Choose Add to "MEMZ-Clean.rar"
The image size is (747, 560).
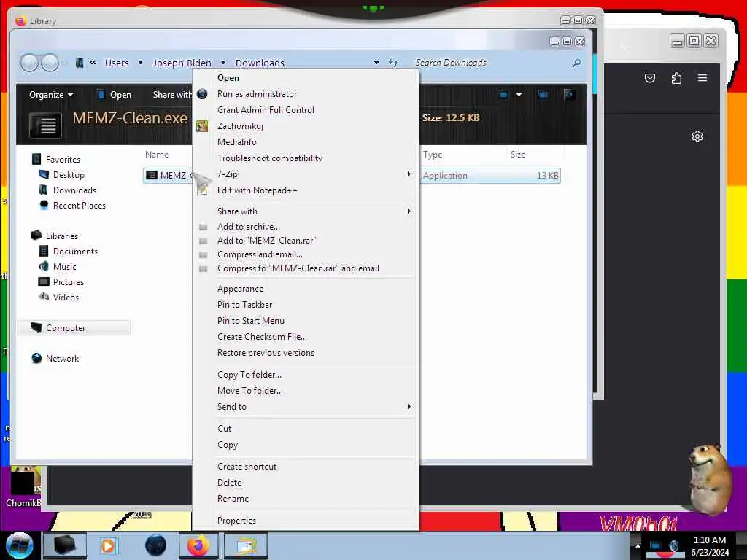pyautogui.click(x=266, y=241)
